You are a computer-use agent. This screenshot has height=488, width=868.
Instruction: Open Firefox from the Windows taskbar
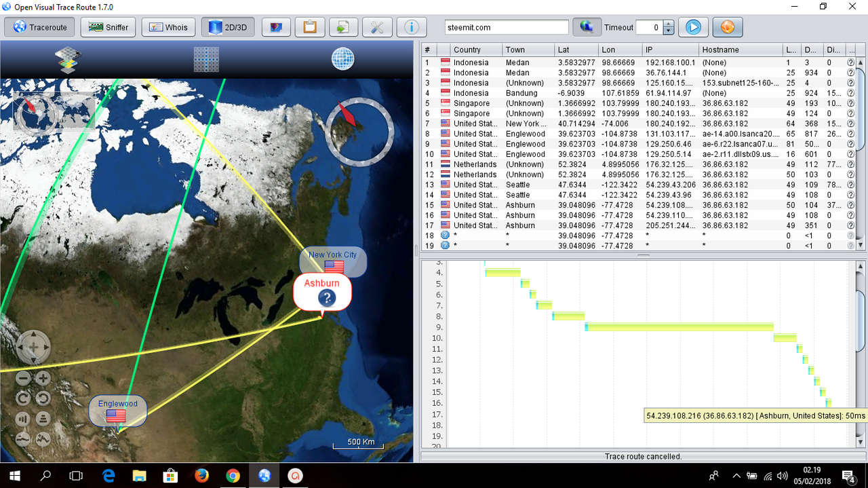tap(201, 475)
